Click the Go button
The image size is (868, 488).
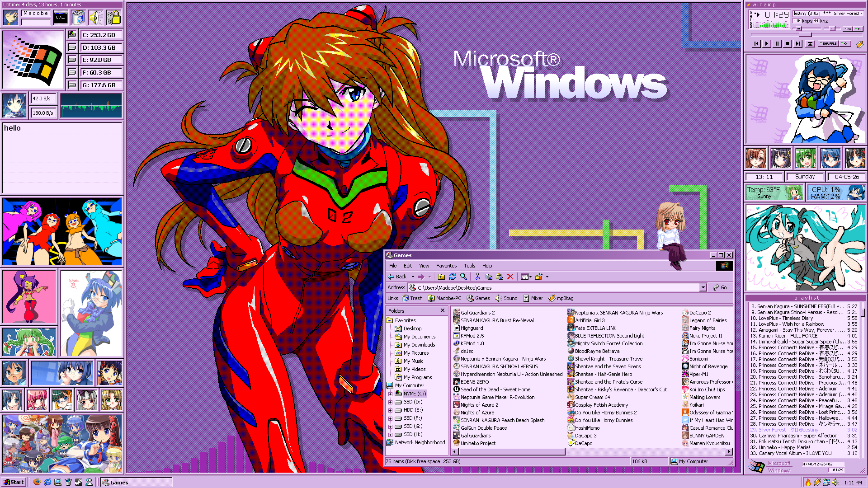click(720, 287)
